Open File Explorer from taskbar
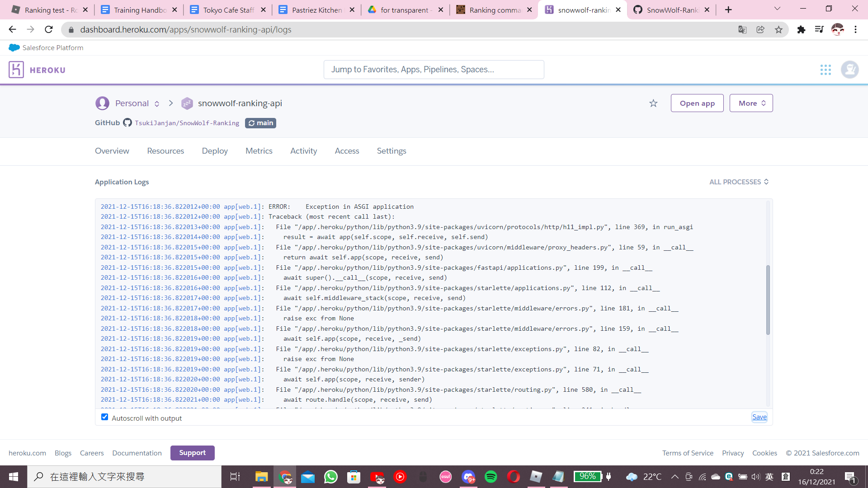This screenshot has width=868, height=488. [x=261, y=477]
